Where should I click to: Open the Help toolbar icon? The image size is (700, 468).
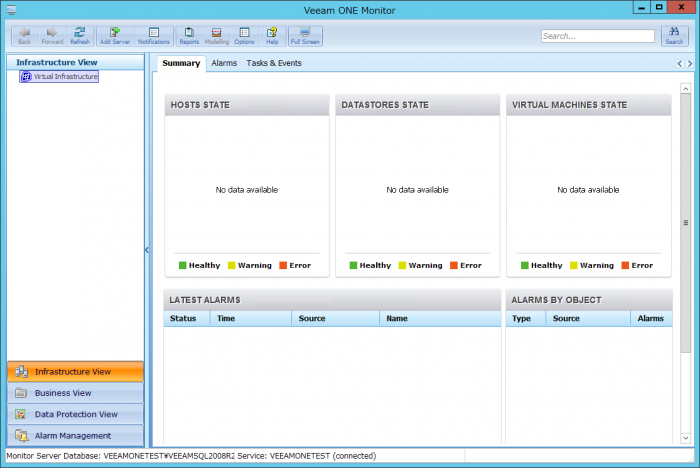[272, 36]
